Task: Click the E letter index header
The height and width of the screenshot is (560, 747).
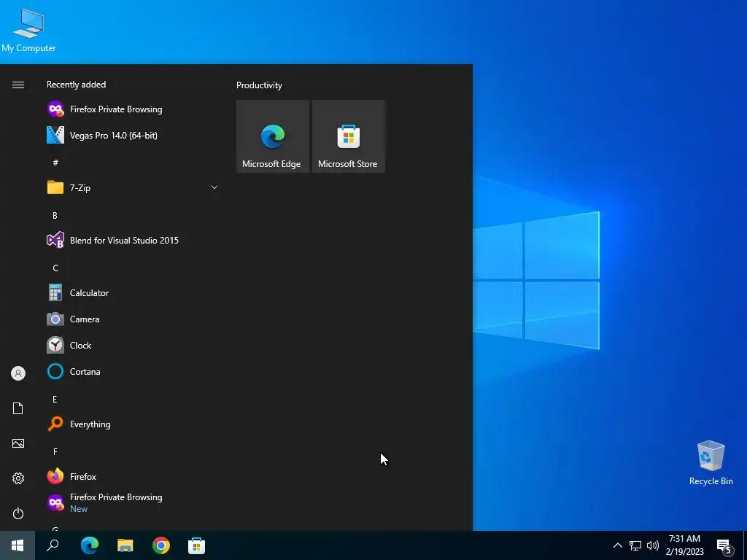Action: pos(55,399)
